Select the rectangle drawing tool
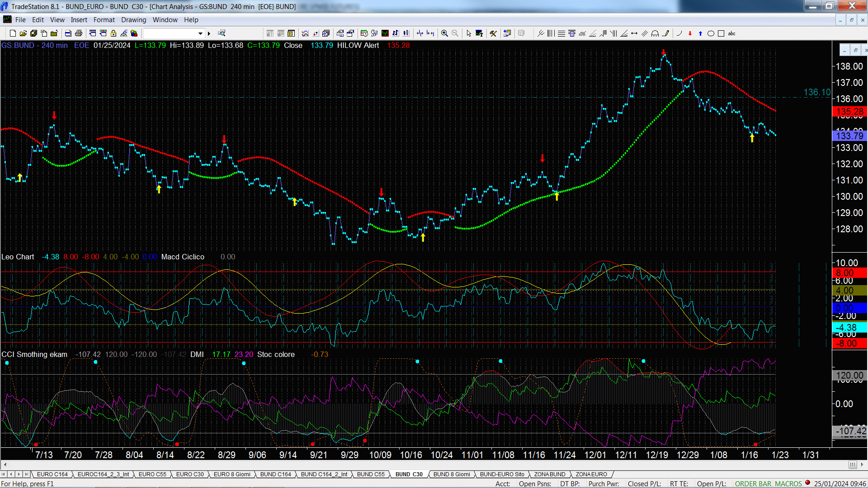 tap(721, 33)
